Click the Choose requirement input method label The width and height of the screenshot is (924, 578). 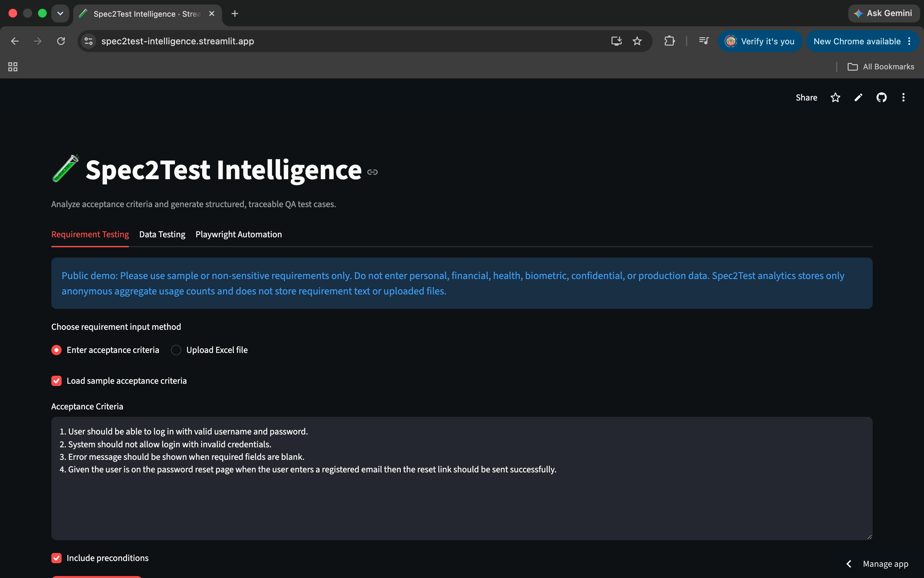(116, 327)
